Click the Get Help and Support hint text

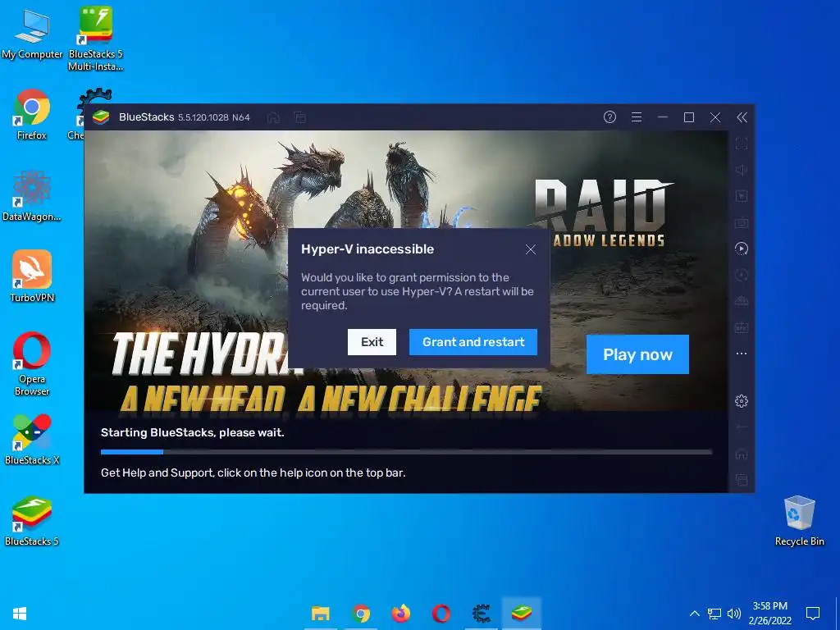point(253,473)
